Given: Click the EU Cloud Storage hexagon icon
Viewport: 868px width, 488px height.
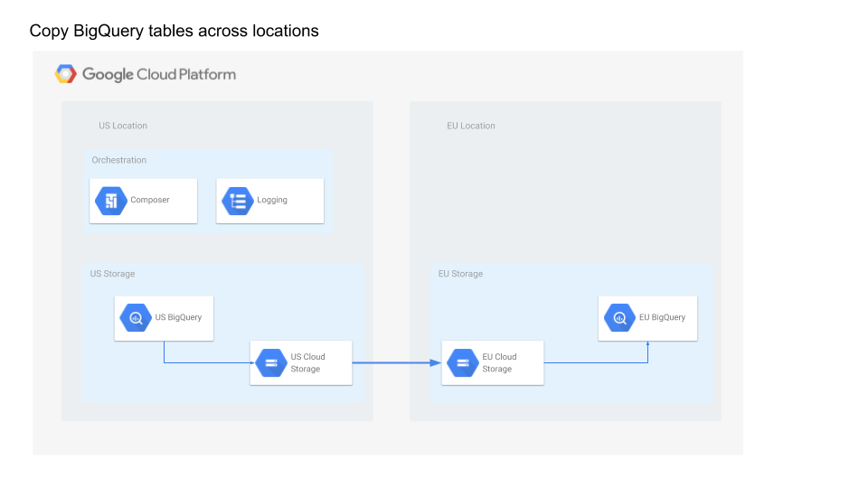Looking at the screenshot, I should pyautogui.click(x=463, y=363).
